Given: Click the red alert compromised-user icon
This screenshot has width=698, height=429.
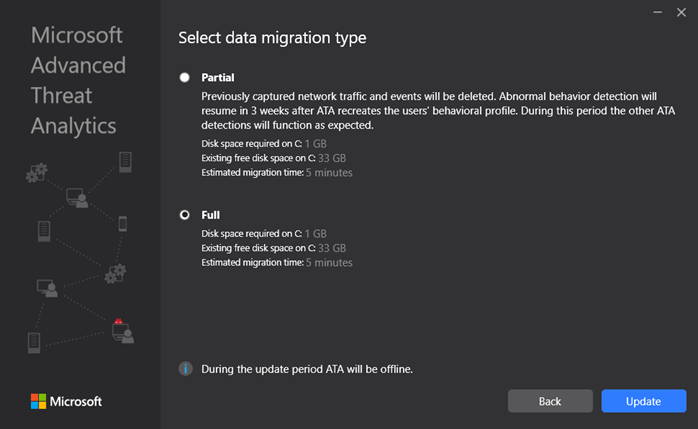Looking at the screenshot, I should click(x=122, y=331).
